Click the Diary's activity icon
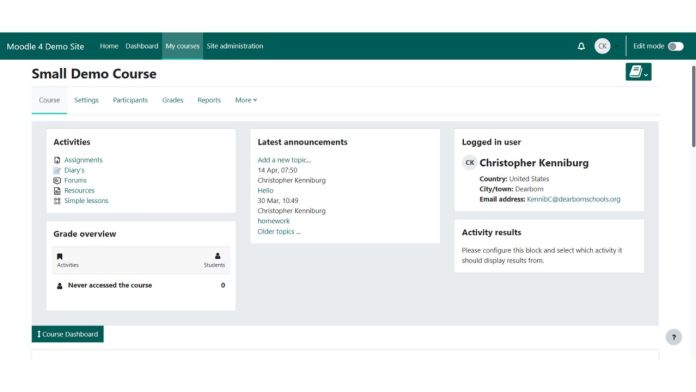This screenshot has height=392, width=696. click(57, 170)
